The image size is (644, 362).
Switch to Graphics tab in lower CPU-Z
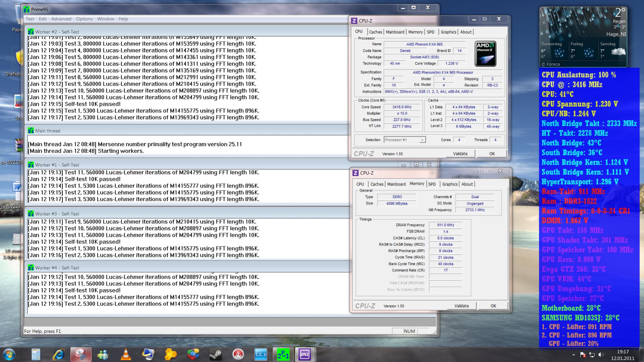click(450, 184)
